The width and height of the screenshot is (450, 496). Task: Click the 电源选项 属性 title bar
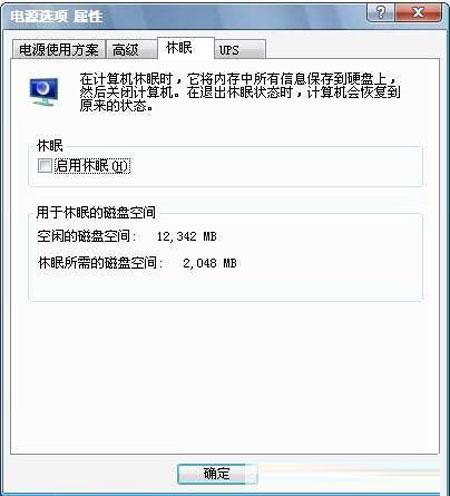click(187, 16)
